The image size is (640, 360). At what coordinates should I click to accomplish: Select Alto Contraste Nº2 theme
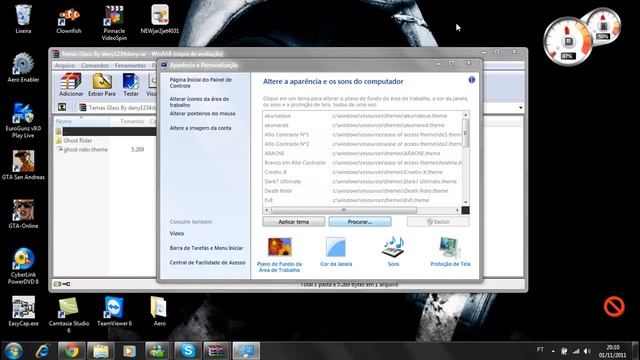(x=362, y=144)
